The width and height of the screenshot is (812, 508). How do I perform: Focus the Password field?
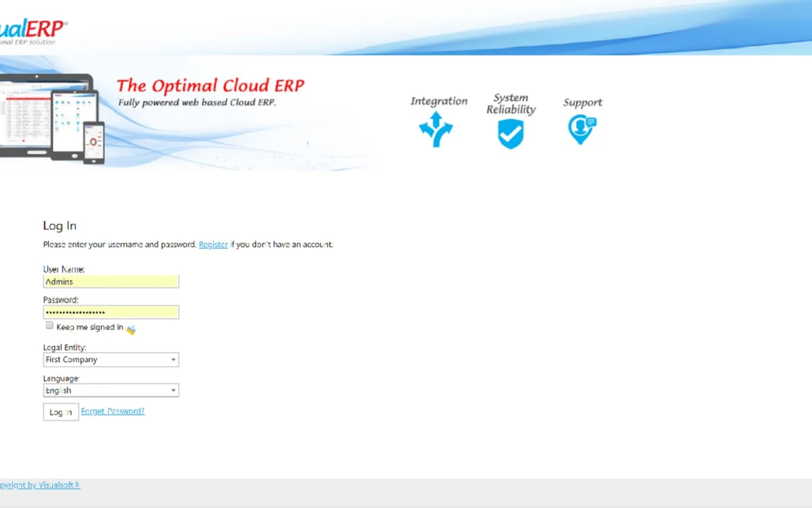pyautogui.click(x=111, y=312)
